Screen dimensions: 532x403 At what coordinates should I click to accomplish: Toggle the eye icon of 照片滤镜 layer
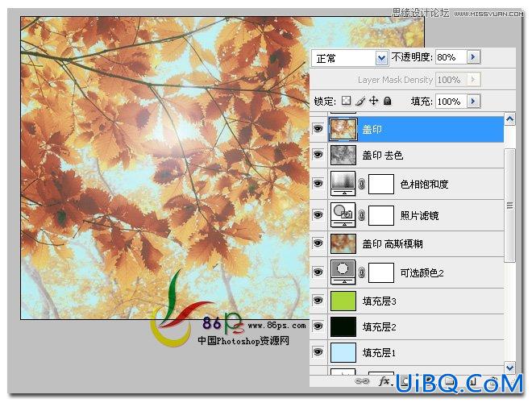318,214
